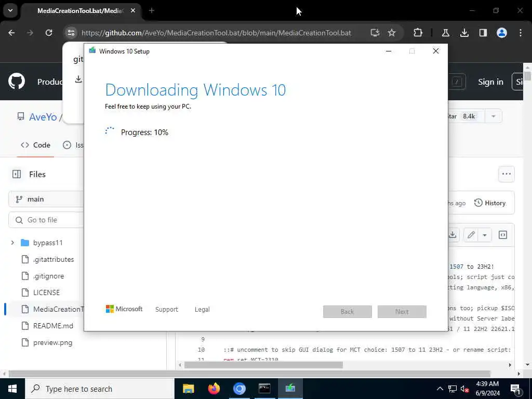
Task: Minimize the Windows 10 Setup window
Action: coord(389,51)
